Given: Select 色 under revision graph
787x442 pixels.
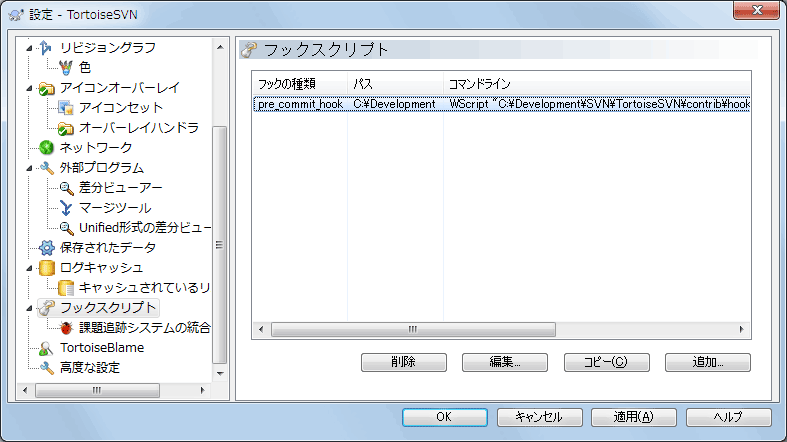Looking at the screenshot, I should click(x=85, y=67).
